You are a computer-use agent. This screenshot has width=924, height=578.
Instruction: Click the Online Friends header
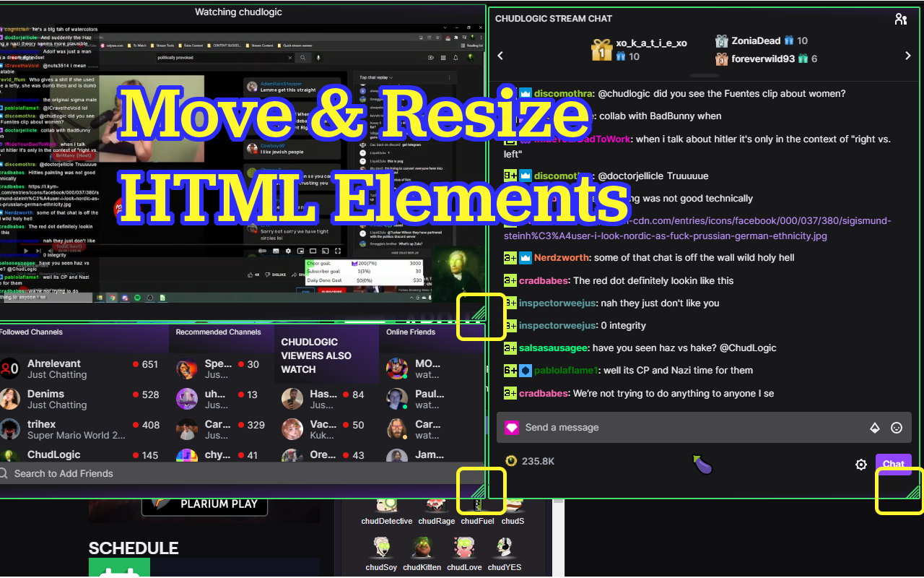[411, 332]
